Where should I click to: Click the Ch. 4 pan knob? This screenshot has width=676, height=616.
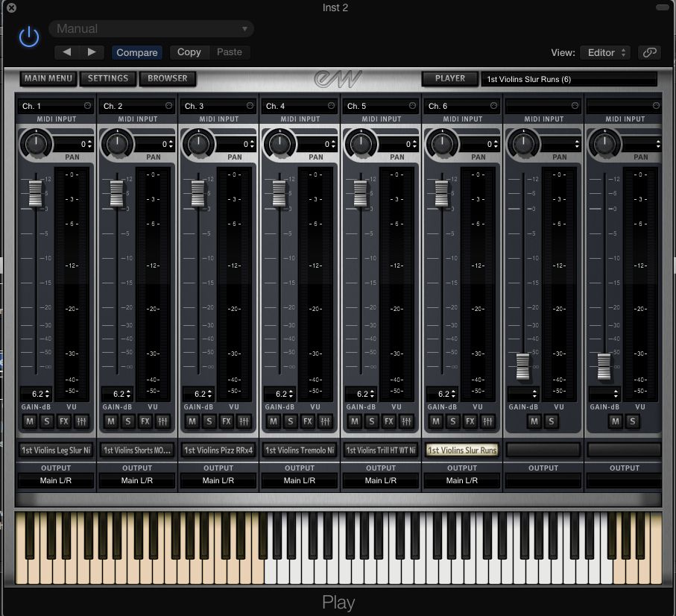click(x=279, y=144)
